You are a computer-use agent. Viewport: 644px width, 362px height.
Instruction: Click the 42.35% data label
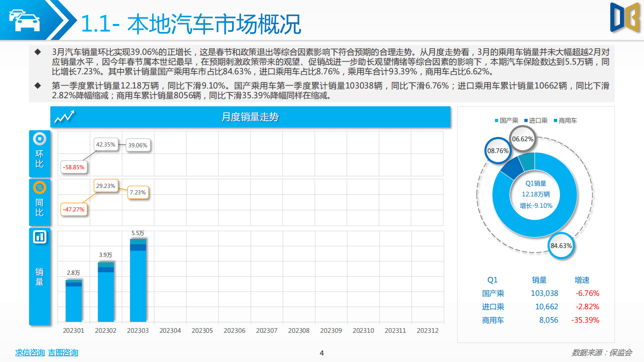tap(106, 144)
